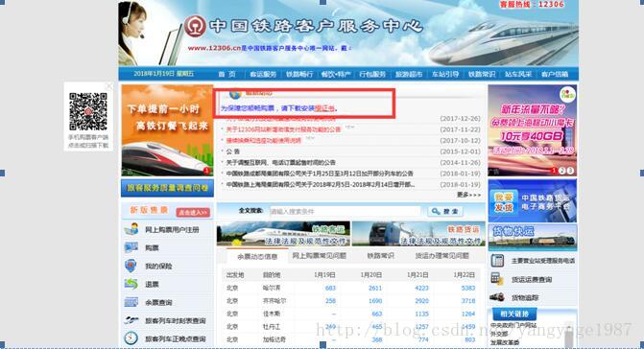Open 铁路常识 in the navigation bar
The image size is (644, 349).
[482, 74]
